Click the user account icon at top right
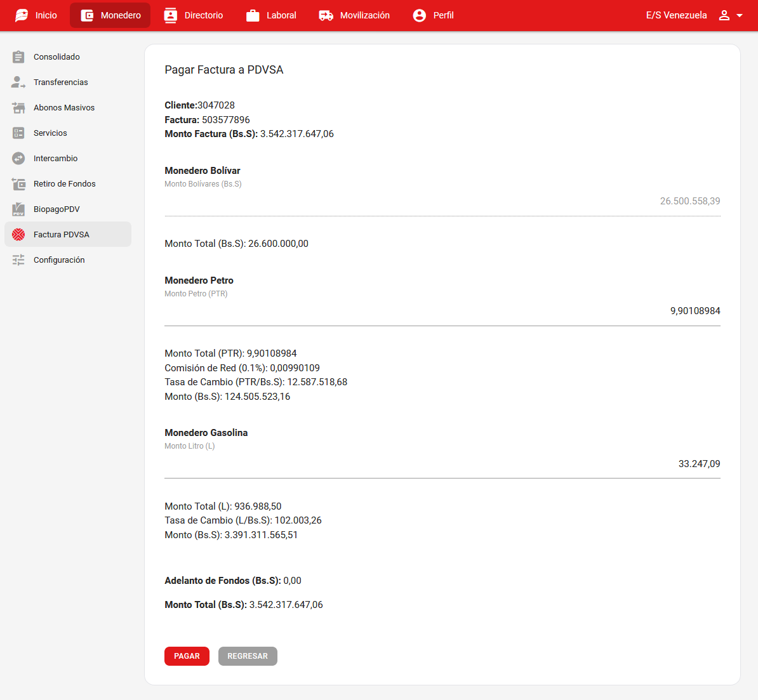This screenshot has height=700, width=758. (x=724, y=15)
